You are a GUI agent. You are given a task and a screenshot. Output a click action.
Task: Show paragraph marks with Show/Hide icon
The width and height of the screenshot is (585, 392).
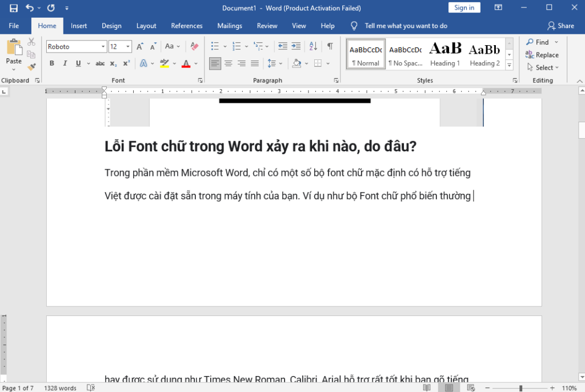click(330, 46)
